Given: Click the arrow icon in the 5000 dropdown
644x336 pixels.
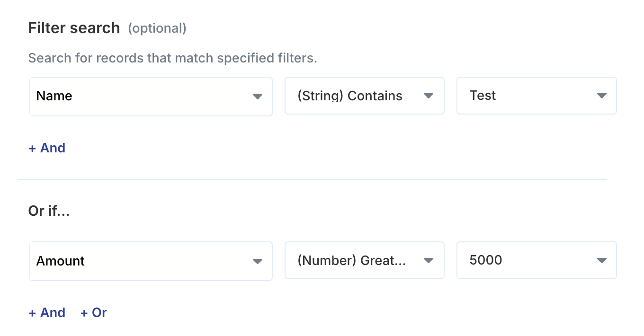Looking at the screenshot, I should [602, 261].
